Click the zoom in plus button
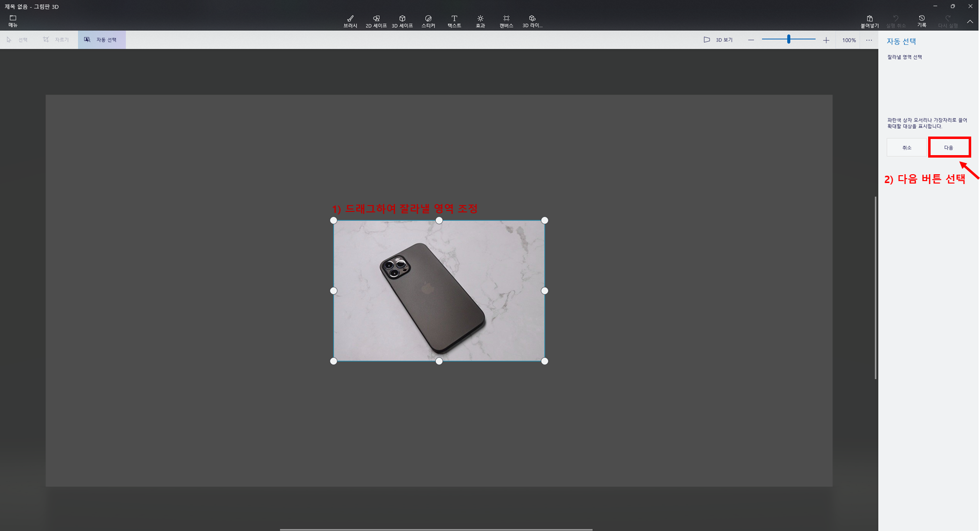This screenshot has height=531, width=980. click(x=826, y=40)
